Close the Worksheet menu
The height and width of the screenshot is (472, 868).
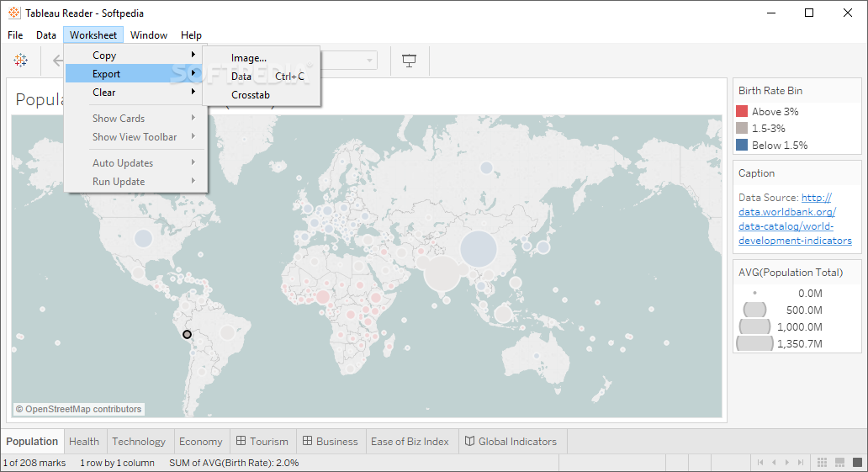(93, 34)
